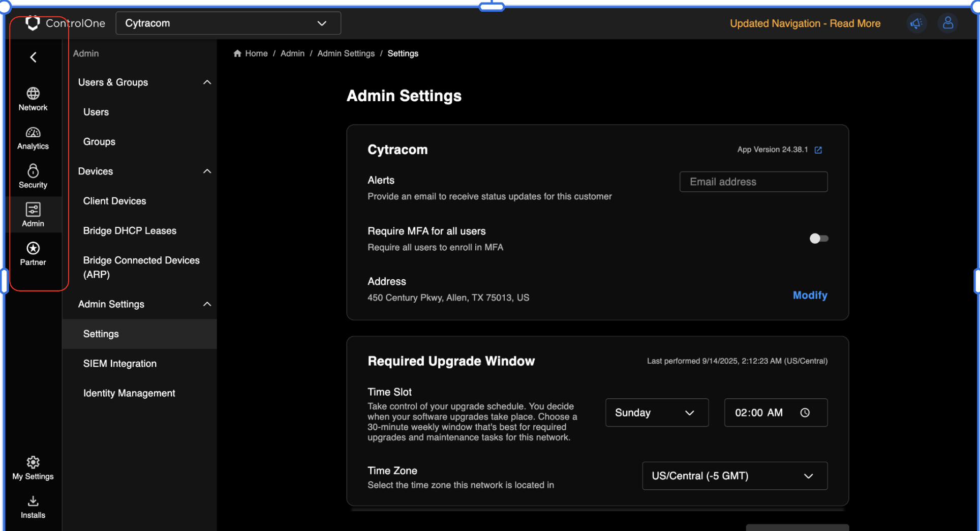Open the Sunday day dropdown
The width and height of the screenshot is (980, 531).
click(x=656, y=412)
